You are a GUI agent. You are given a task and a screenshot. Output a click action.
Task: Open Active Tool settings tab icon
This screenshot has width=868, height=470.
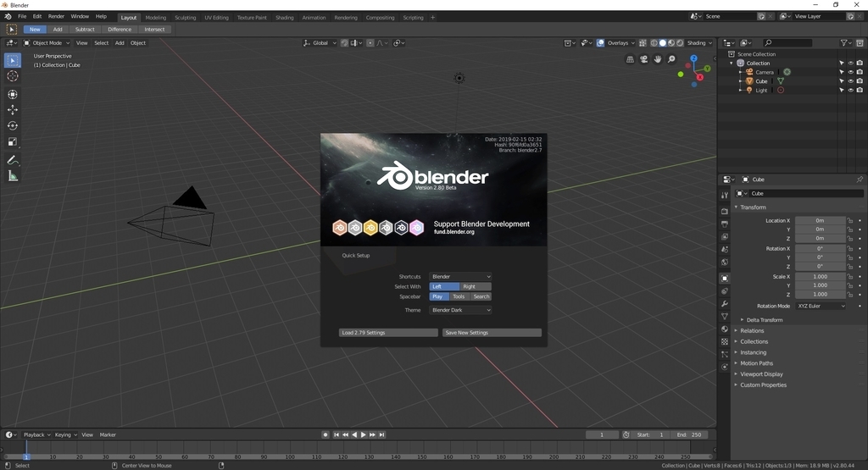coord(725,195)
